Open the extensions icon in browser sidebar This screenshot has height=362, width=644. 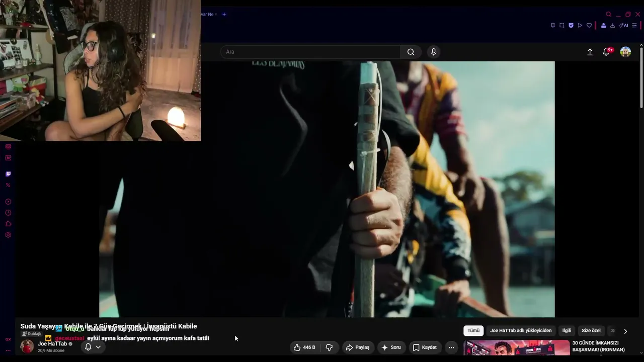click(8, 224)
